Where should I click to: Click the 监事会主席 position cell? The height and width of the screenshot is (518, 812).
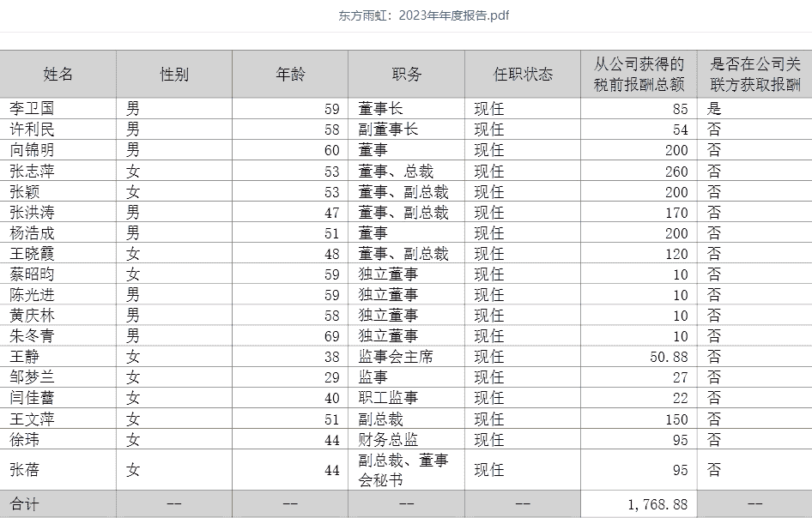point(396,357)
